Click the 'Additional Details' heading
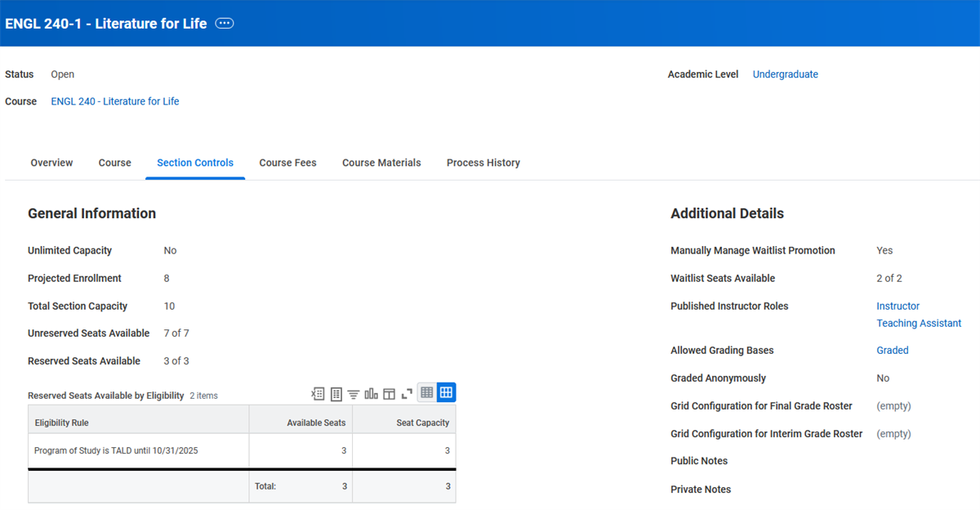Screen dimensions: 980x510 [727, 213]
